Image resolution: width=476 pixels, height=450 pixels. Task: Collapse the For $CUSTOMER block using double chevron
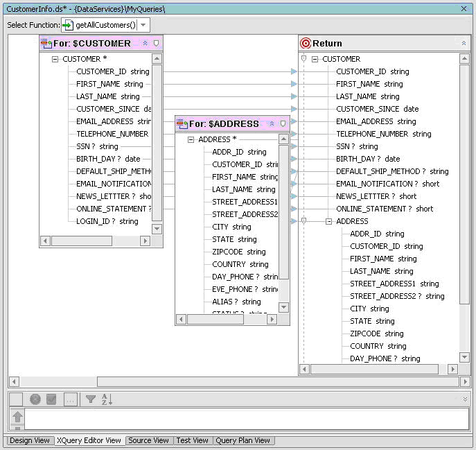(145, 44)
